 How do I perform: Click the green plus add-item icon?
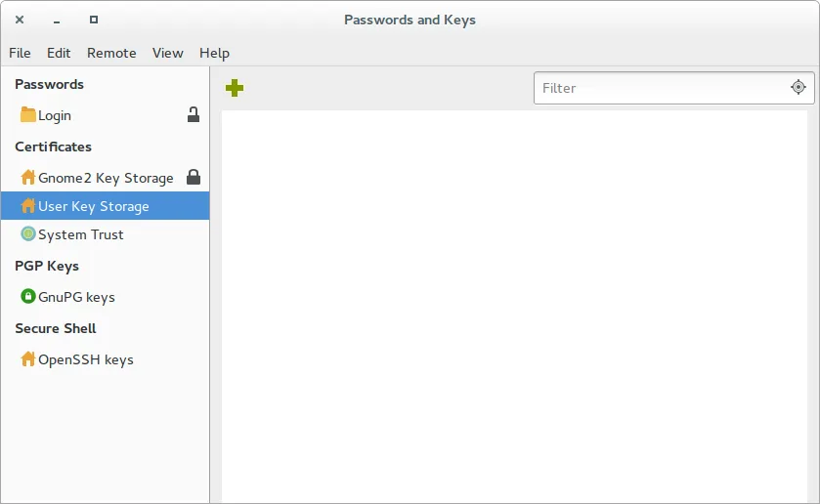[x=235, y=88]
